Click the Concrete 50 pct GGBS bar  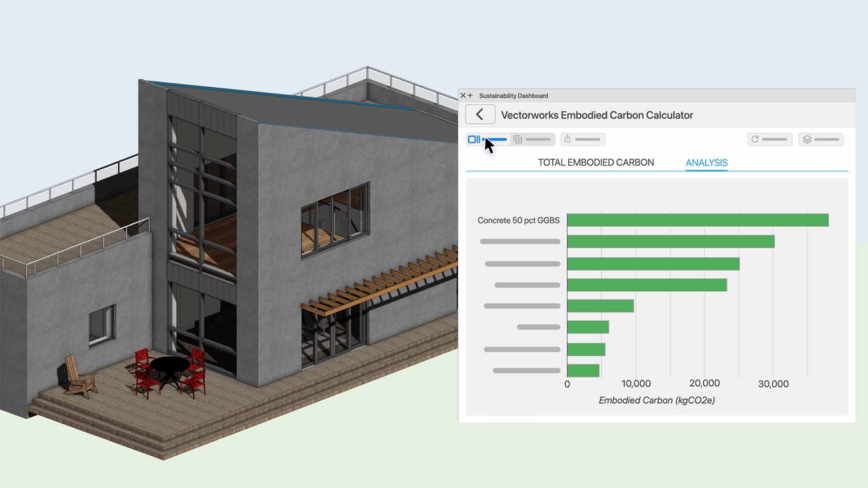698,220
